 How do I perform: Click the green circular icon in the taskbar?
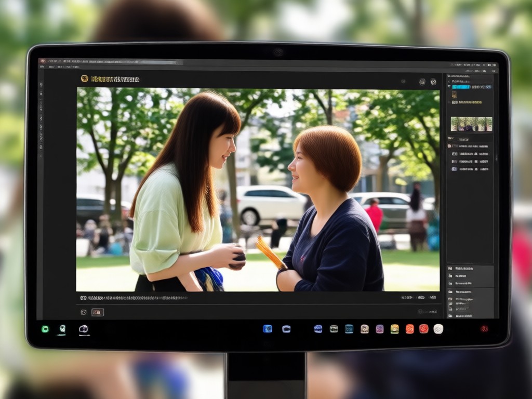point(45,329)
